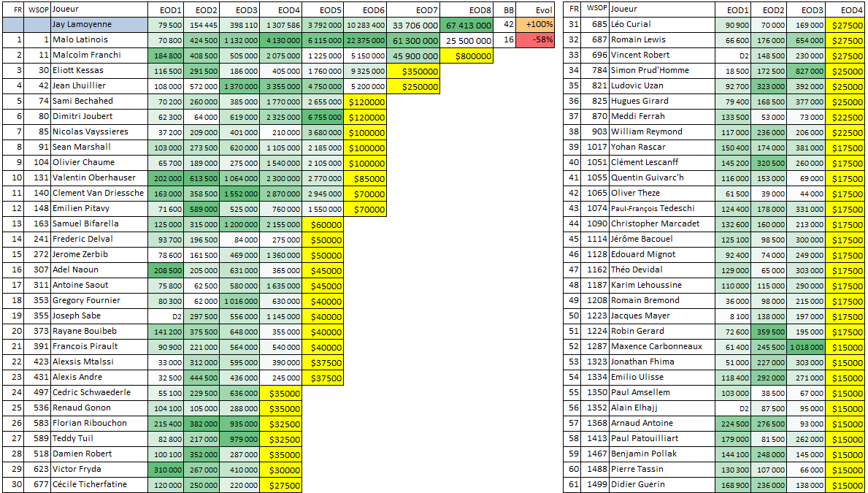The width and height of the screenshot is (868, 493).
Task: Select the Christopher Marcadet name cell
Action: tap(661, 223)
